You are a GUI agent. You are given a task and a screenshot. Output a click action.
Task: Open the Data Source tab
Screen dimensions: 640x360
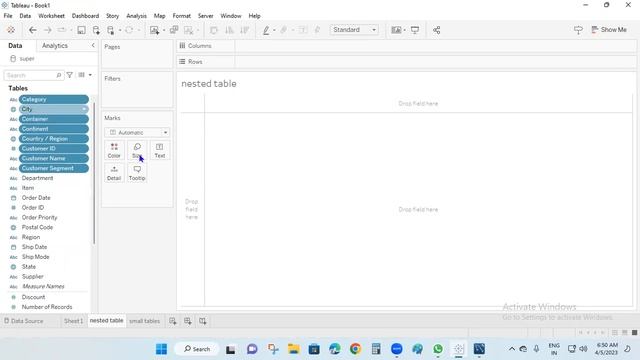(x=24, y=321)
